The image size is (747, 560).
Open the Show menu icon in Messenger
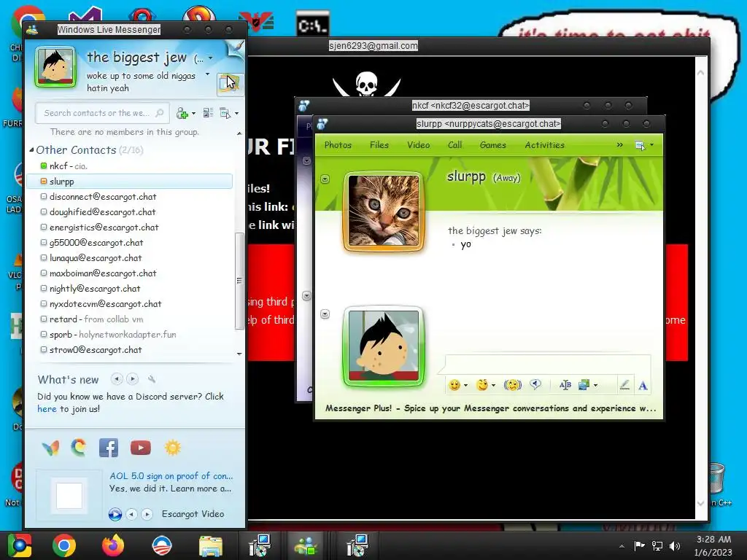225,113
